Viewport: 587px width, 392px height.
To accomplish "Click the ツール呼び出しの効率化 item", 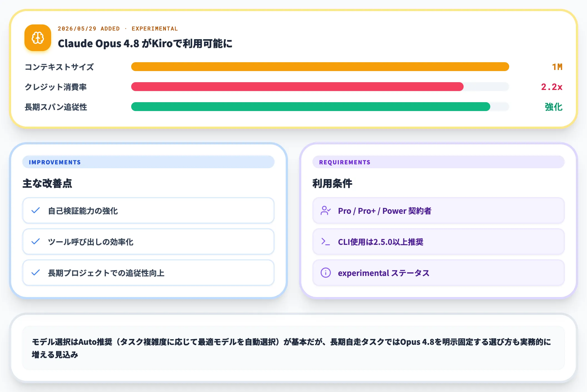I will click(148, 242).
